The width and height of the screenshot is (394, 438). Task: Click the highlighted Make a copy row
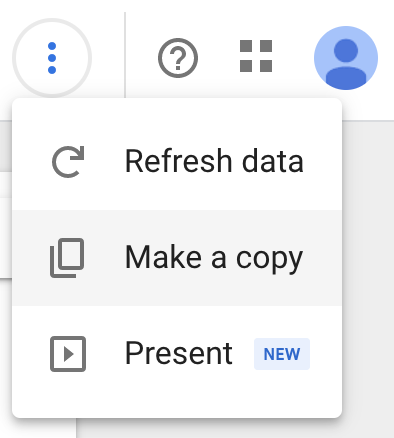(x=177, y=258)
